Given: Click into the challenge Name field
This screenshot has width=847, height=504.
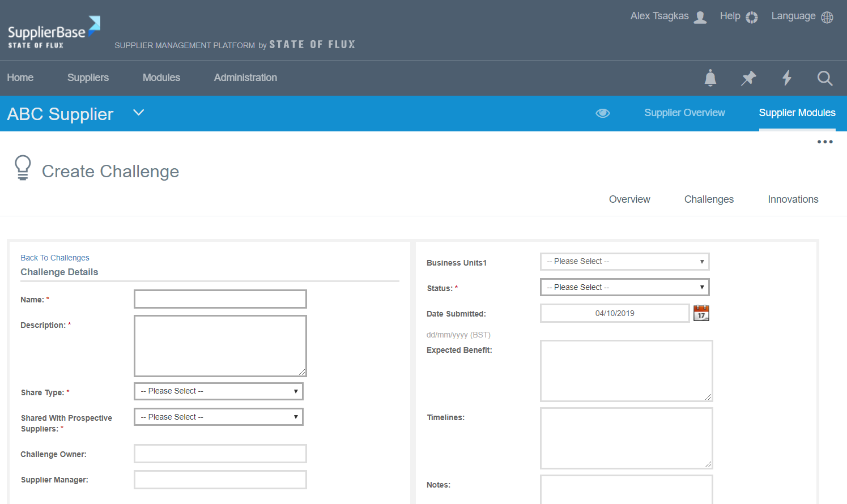Looking at the screenshot, I should (220, 299).
